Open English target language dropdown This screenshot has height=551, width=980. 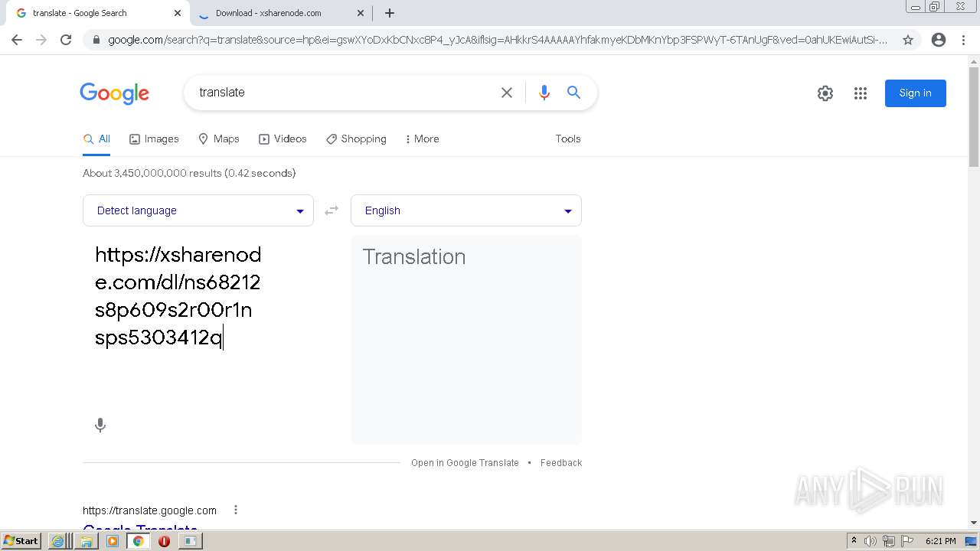(466, 210)
